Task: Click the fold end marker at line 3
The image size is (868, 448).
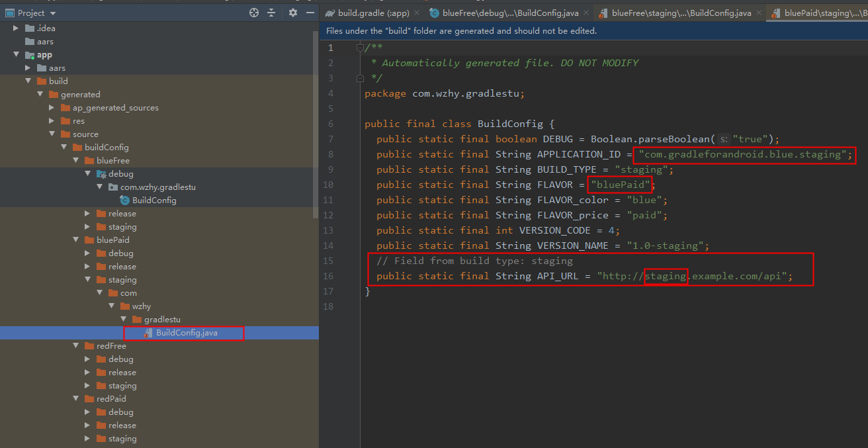Action: (x=360, y=78)
